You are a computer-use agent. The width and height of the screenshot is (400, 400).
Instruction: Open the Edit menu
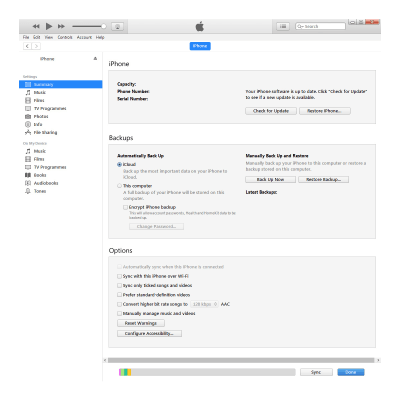(37, 37)
